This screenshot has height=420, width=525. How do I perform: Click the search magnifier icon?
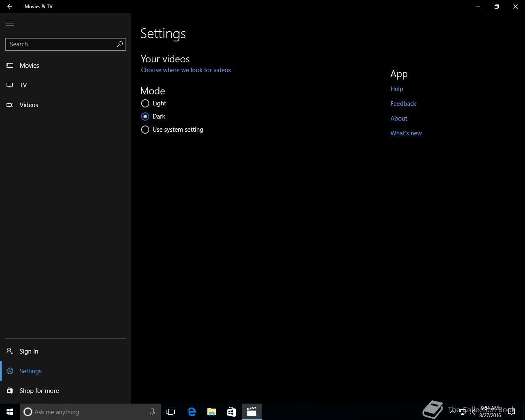tap(120, 44)
